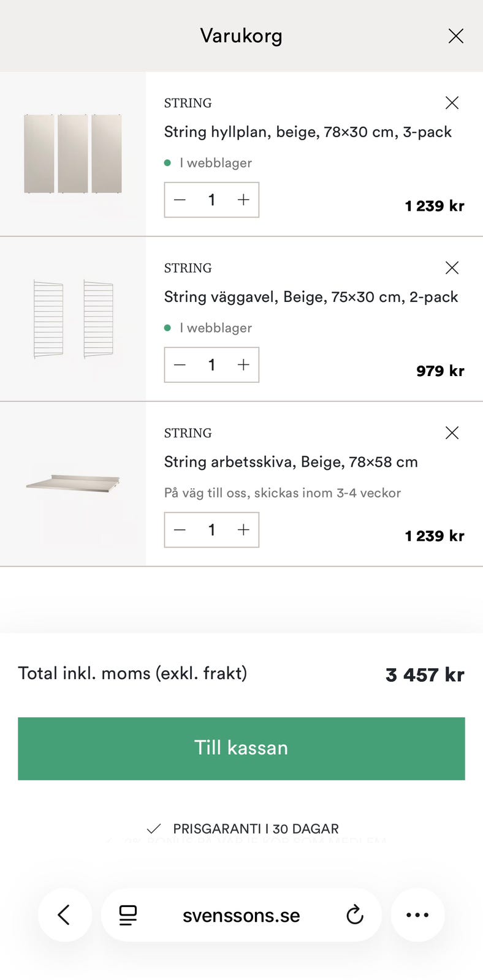Decrease quantity of String arbetsskiva
The width and height of the screenshot is (483, 980).
coord(180,530)
